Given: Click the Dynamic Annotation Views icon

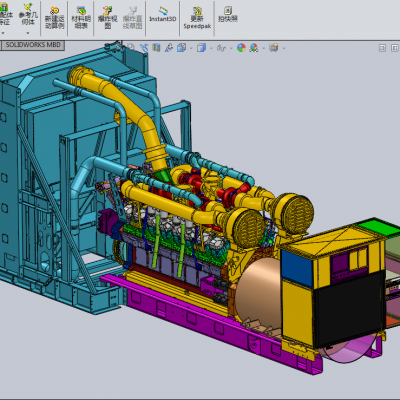Looking at the screenshot, I should (169, 48).
